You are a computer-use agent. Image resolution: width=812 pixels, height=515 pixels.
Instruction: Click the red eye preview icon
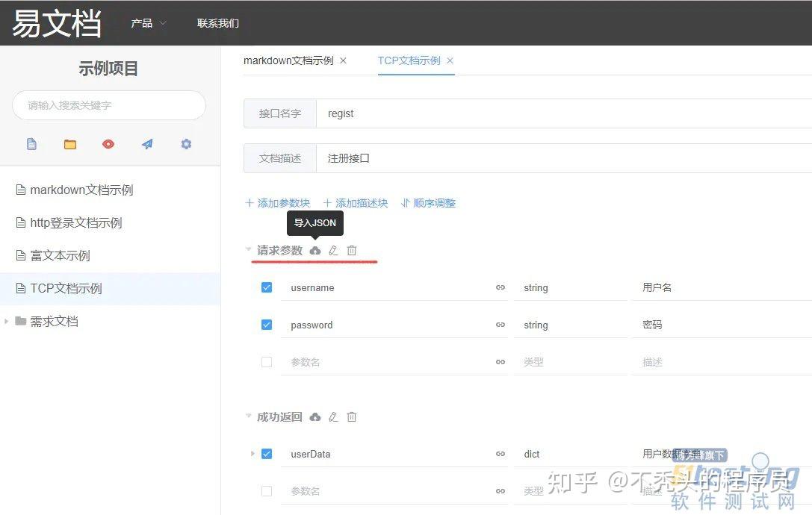tap(108, 144)
